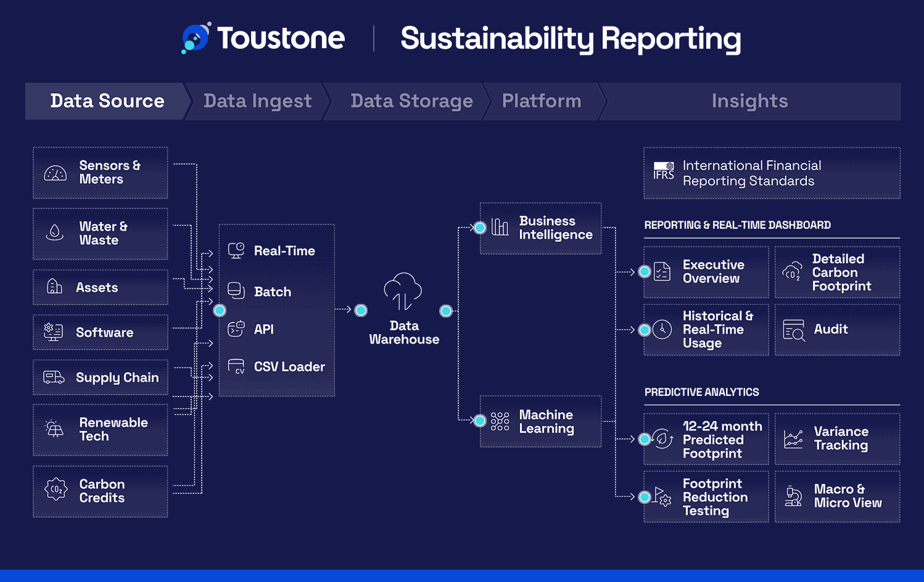Click the cyan node on Footprint Reduction Testing card
This screenshot has height=582, width=924.
[x=645, y=497]
